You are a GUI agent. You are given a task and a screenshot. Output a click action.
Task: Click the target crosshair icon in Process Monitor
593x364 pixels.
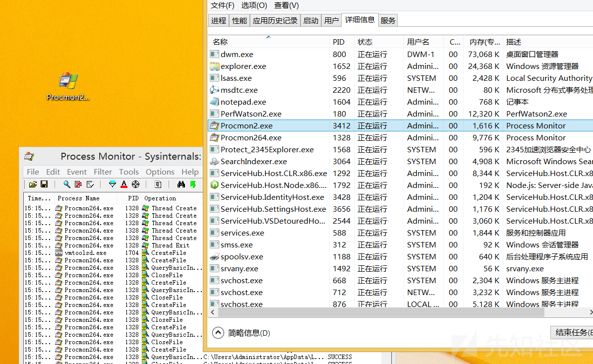click(135, 184)
